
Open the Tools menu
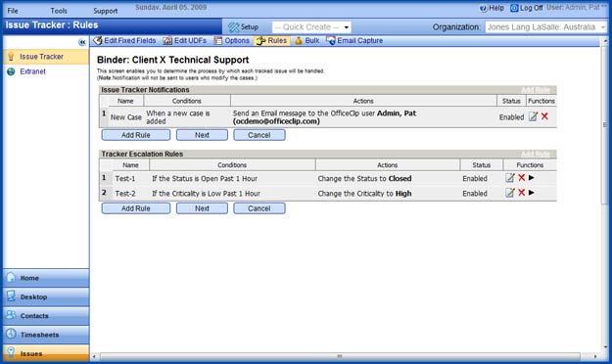click(59, 11)
